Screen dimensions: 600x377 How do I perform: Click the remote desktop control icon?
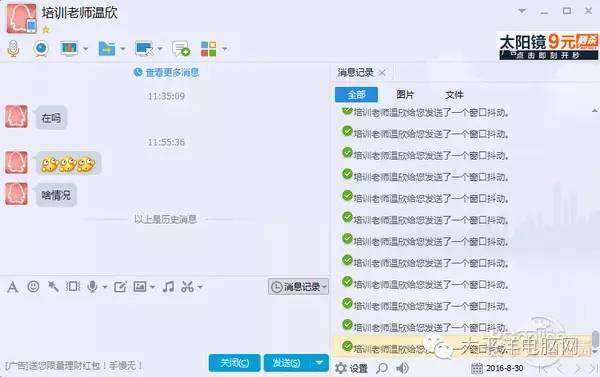[x=144, y=49]
